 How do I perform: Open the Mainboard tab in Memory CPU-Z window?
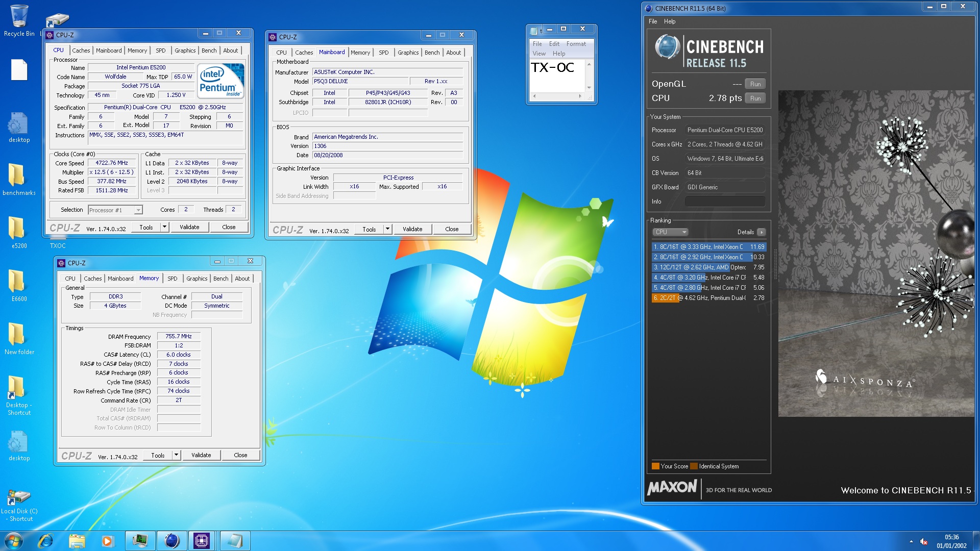tap(120, 279)
